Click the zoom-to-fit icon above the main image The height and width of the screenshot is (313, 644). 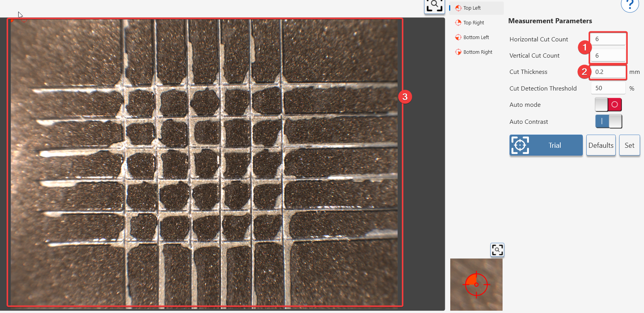coord(434,6)
